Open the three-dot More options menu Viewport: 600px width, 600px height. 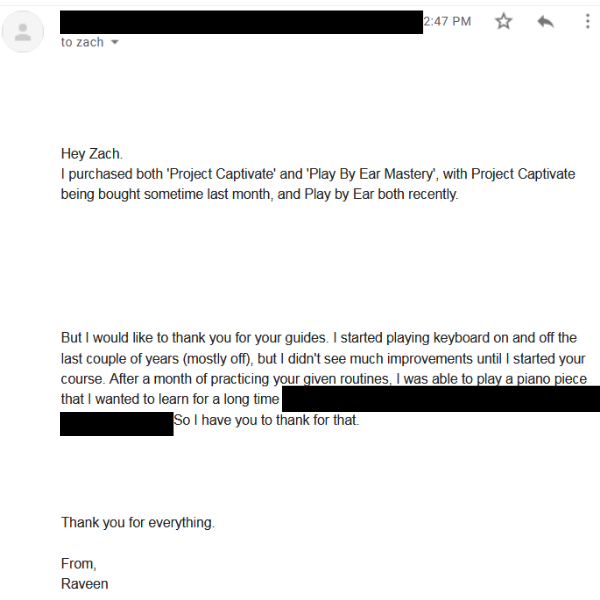[x=587, y=21]
